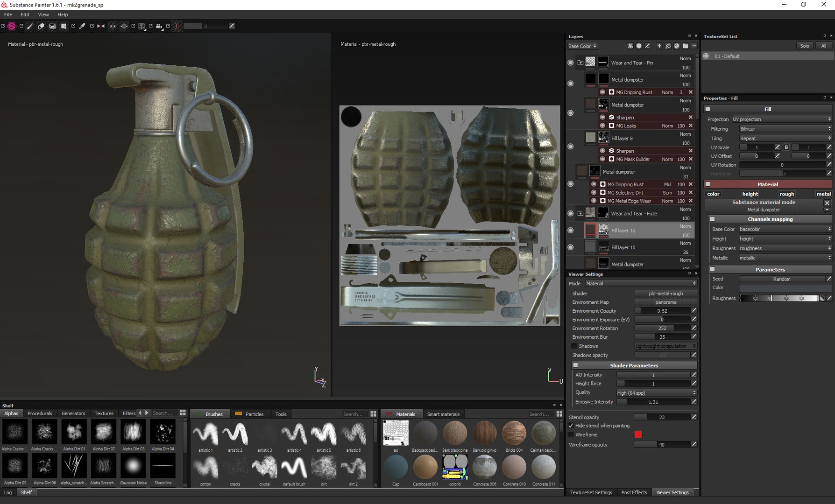Click the Environment Opacity slider
The image size is (835, 504).
coord(662,311)
